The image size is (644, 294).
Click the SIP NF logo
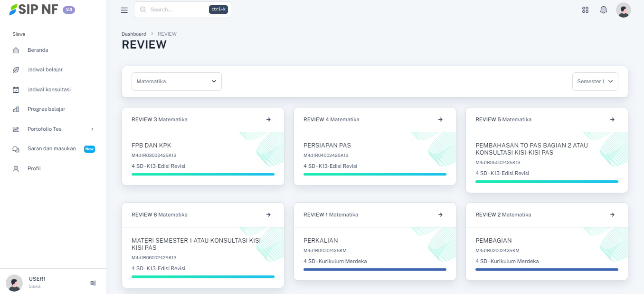coord(33,10)
